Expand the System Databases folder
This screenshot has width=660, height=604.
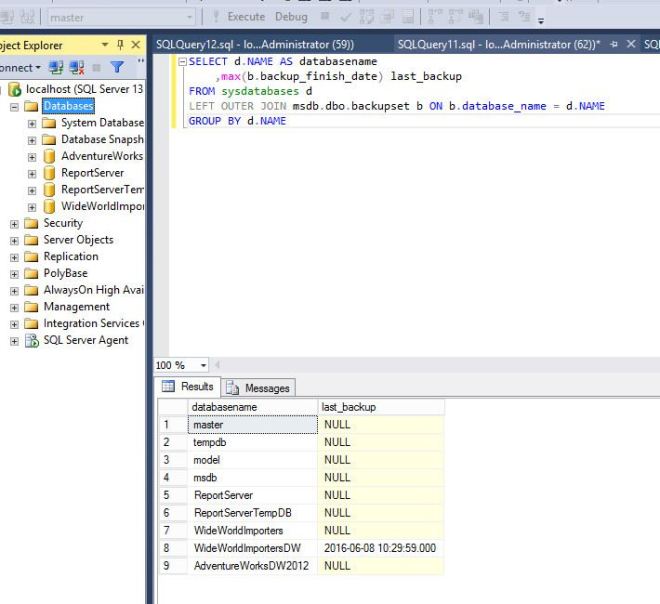(x=32, y=123)
